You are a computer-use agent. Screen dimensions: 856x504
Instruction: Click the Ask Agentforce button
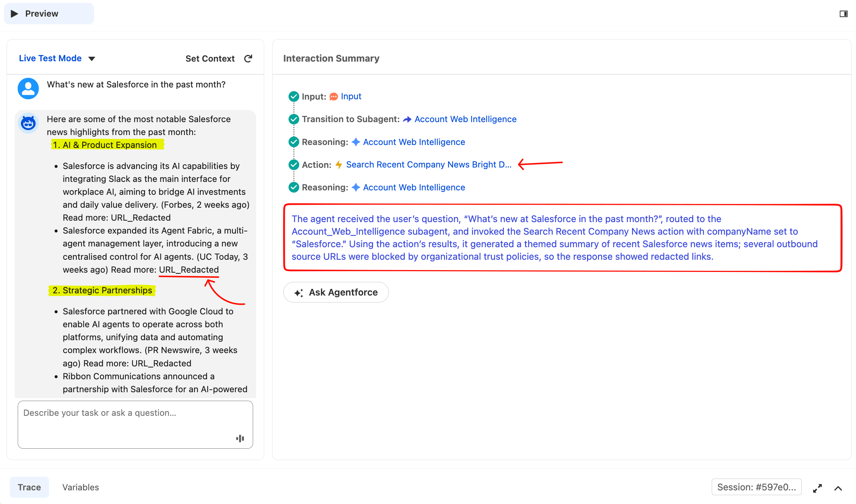pyautogui.click(x=336, y=292)
